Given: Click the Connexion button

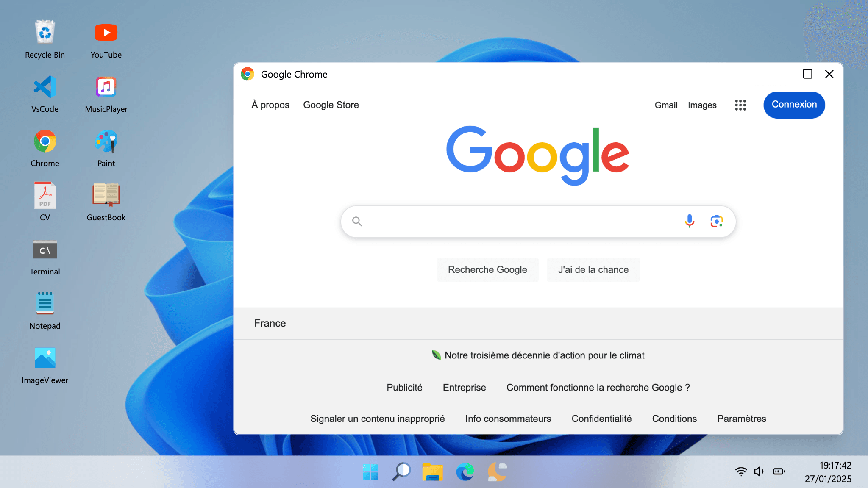Looking at the screenshot, I should (794, 105).
